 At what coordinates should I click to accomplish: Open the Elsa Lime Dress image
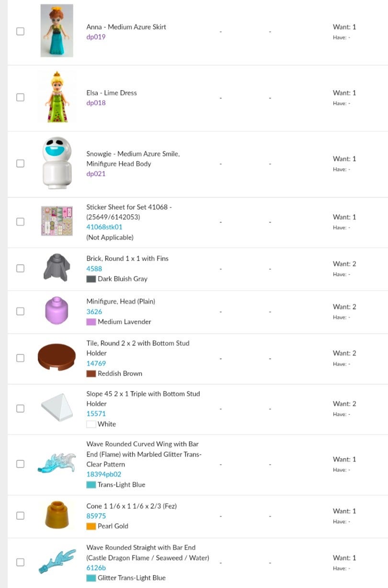pyautogui.click(x=57, y=97)
